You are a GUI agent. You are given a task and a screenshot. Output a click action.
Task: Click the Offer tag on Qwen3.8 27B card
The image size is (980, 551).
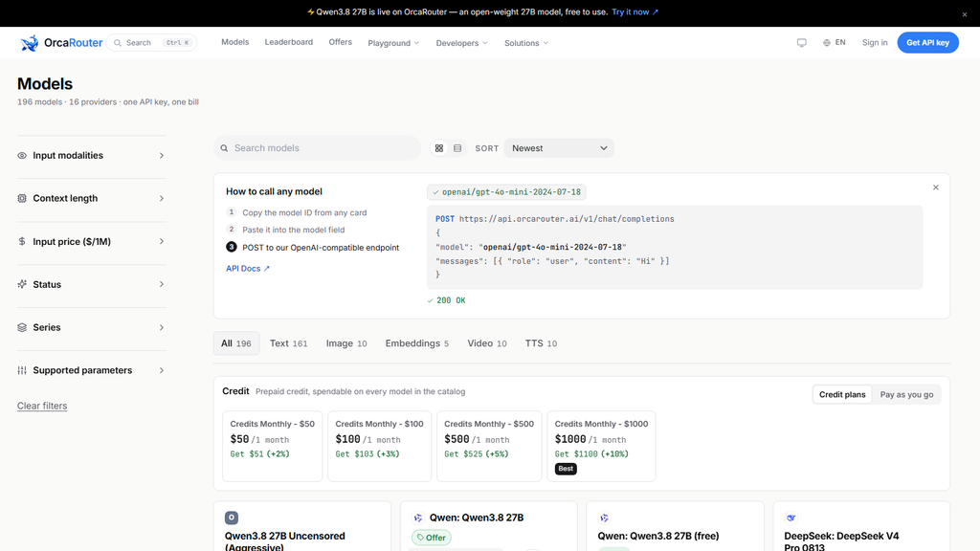[432, 538]
